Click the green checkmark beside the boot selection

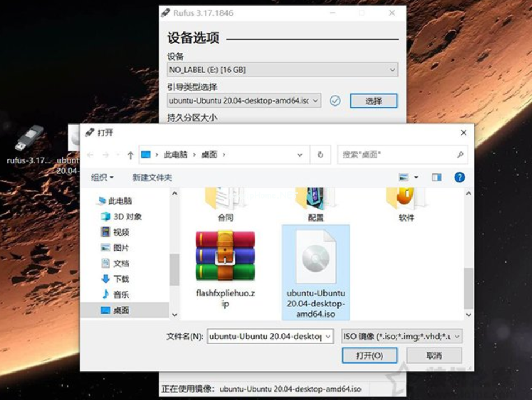point(335,101)
